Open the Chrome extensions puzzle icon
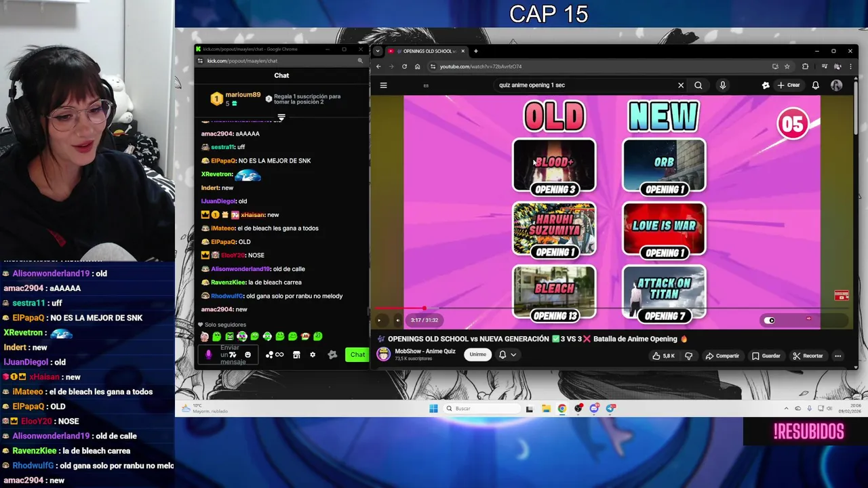Image resolution: width=868 pixels, height=488 pixels. pyautogui.click(x=805, y=66)
